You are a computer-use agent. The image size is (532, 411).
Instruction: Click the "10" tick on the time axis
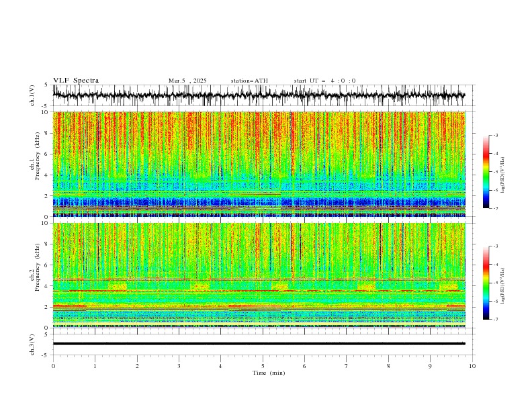pyautogui.click(x=472, y=366)
